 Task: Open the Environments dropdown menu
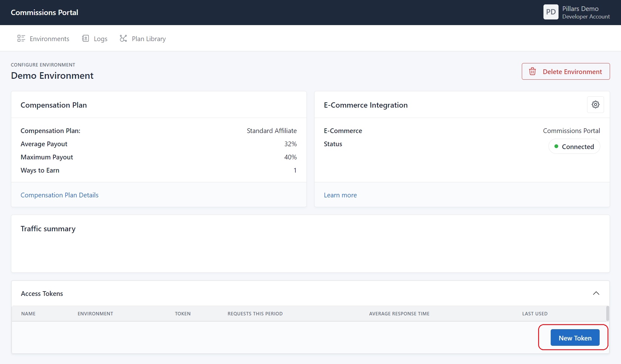(x=43, y=39)
